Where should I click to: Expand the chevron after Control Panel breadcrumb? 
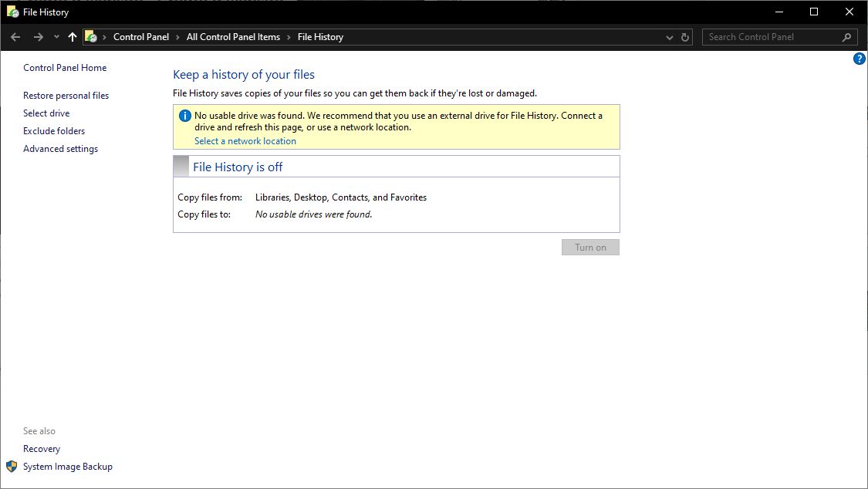coord(177,37)
